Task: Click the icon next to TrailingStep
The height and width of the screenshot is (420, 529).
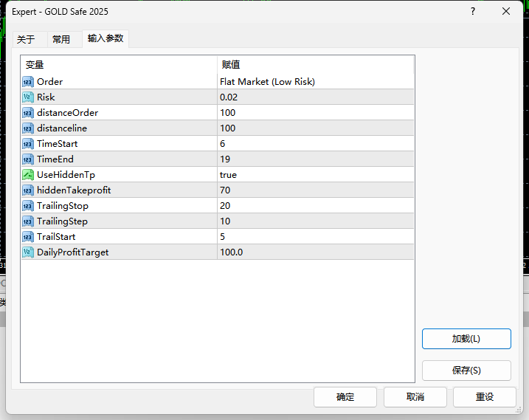Action: click(x=28, y=221)
